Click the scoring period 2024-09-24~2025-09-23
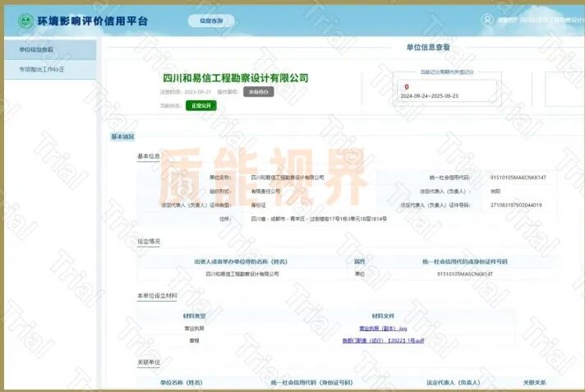This screenshot has width=585, height=392. (429, 96)
